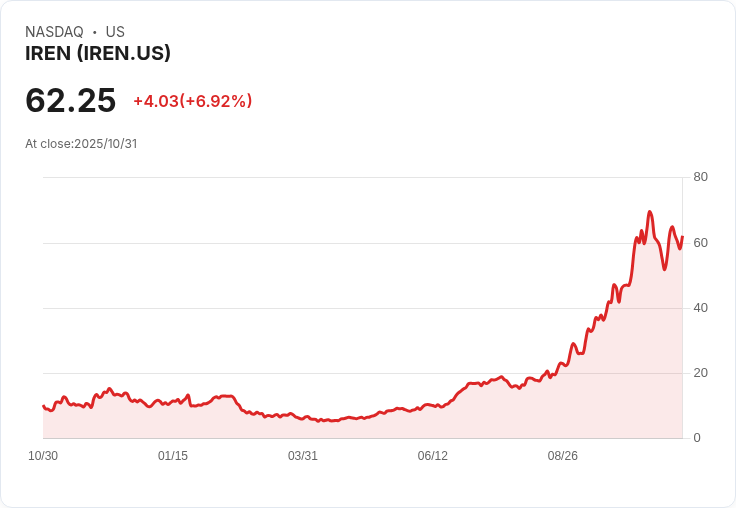The image size is (736, 508).
Task: Click the NASDAQ exchange label
Action: 54,31
